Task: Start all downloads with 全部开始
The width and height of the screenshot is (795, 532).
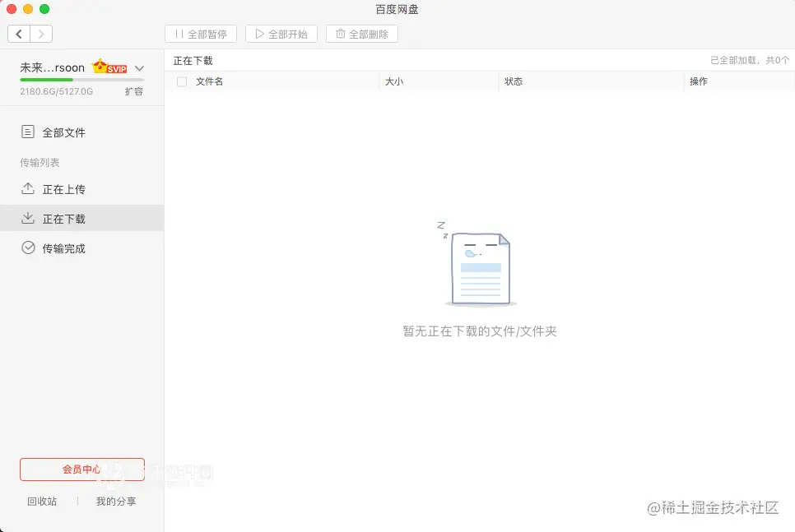Action: (281, 34)
